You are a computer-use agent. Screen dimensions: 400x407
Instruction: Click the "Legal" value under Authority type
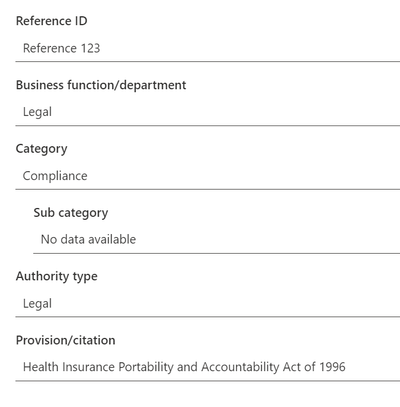click(37, 304)
